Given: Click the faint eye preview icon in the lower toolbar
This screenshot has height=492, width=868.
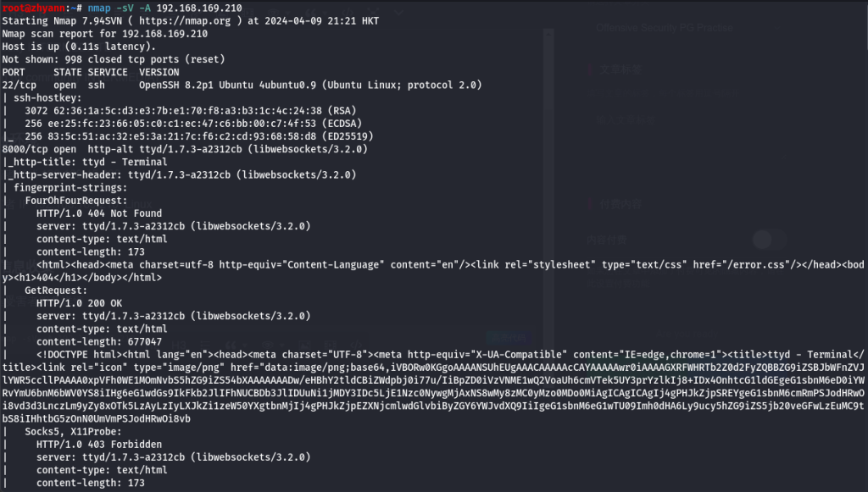Looking at the screenshot, I should click(267, 346).
